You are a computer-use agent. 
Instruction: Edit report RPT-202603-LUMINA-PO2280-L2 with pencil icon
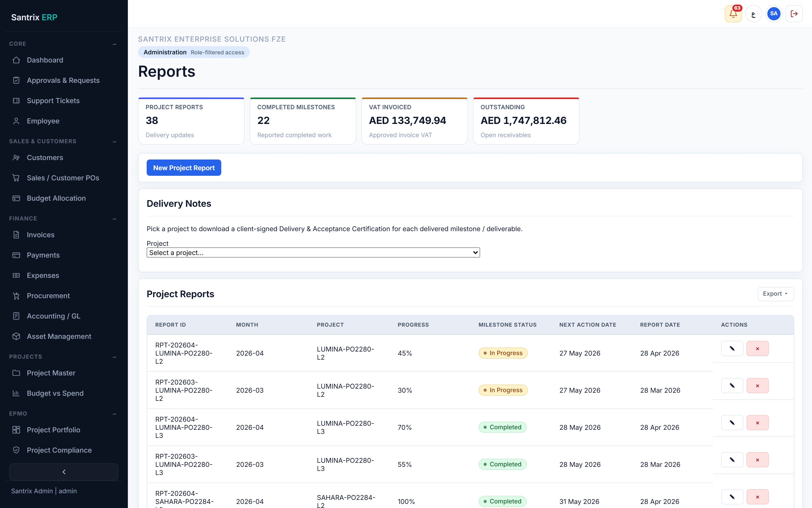click(x=732, y=386)
